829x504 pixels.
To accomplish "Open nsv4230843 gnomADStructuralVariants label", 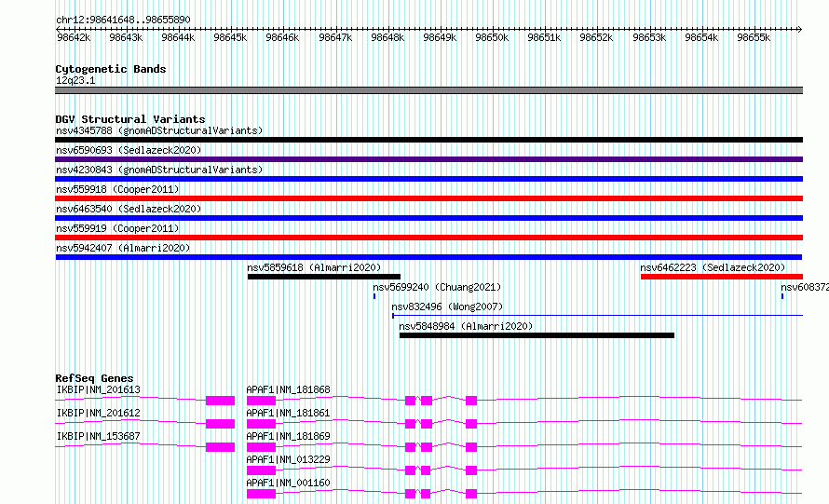I will click(x=159, y=170).
